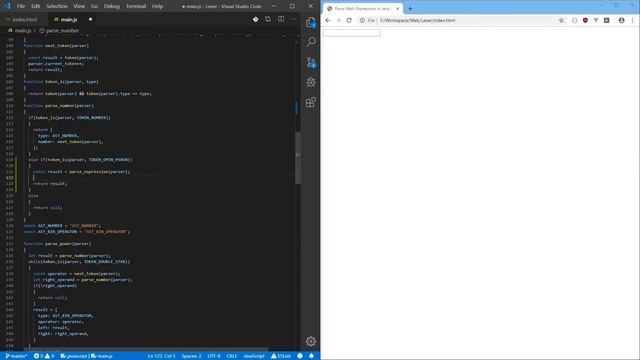This screenshot has height=360, width=640.
Task: Click the red shield extension icon
Action: (x=585, y=20)
